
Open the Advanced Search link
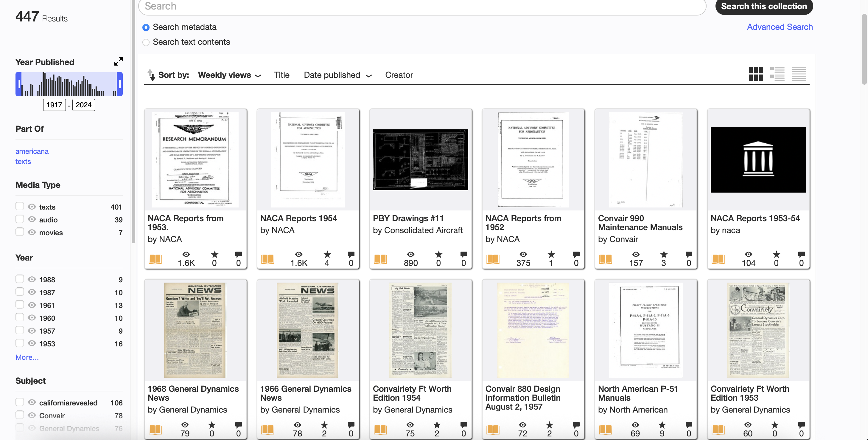coord(780,27)
